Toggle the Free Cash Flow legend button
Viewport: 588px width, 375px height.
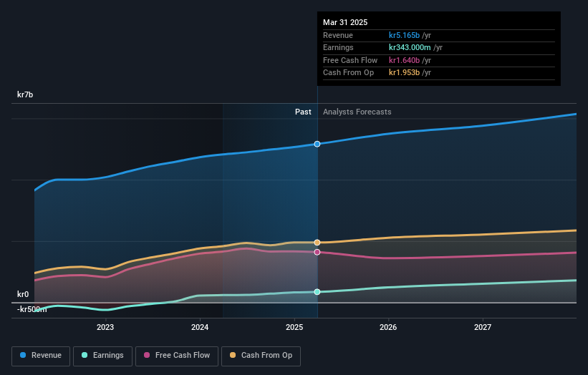177,356
